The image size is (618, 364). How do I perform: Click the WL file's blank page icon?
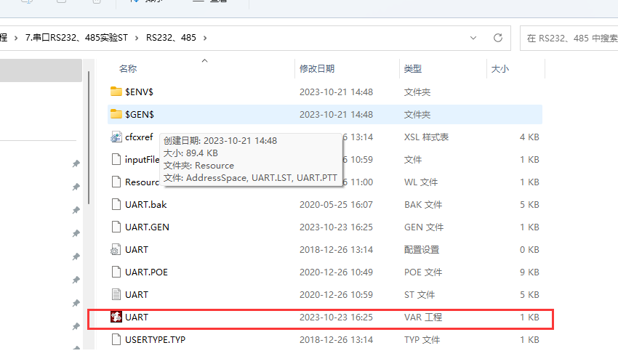[x=116, y=182]
